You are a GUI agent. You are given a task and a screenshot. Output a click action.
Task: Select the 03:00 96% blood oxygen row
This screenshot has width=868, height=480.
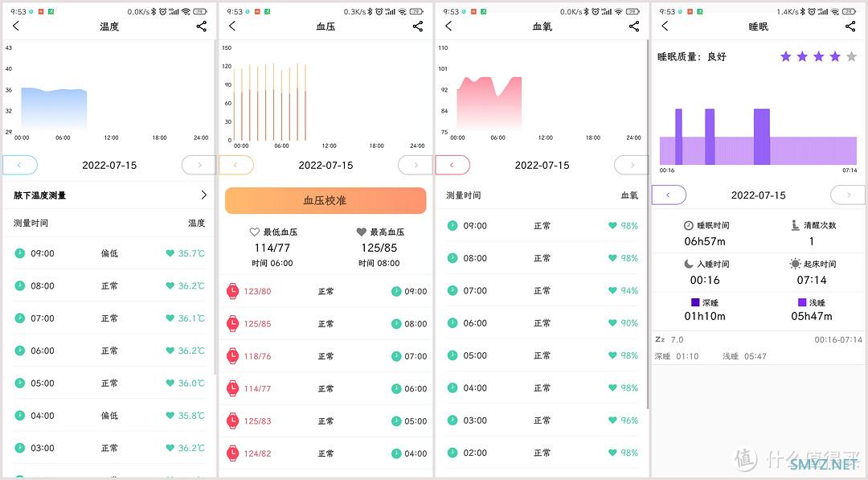542,421
